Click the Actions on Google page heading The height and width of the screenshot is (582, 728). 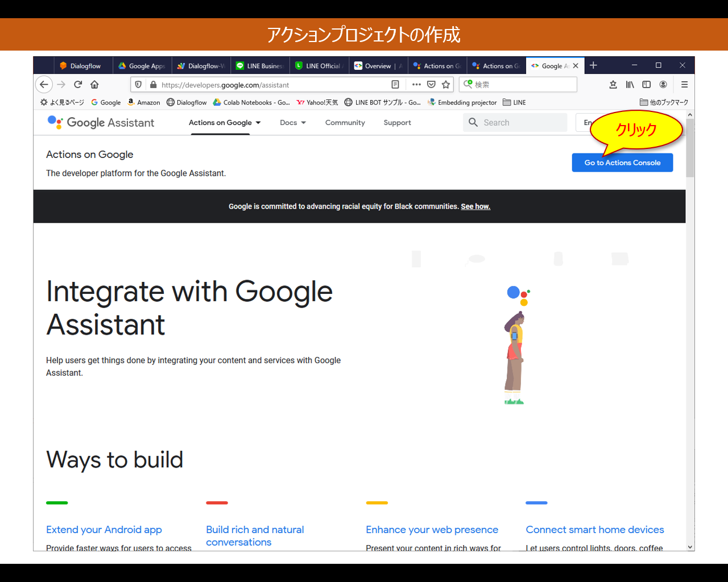[89, 155]
